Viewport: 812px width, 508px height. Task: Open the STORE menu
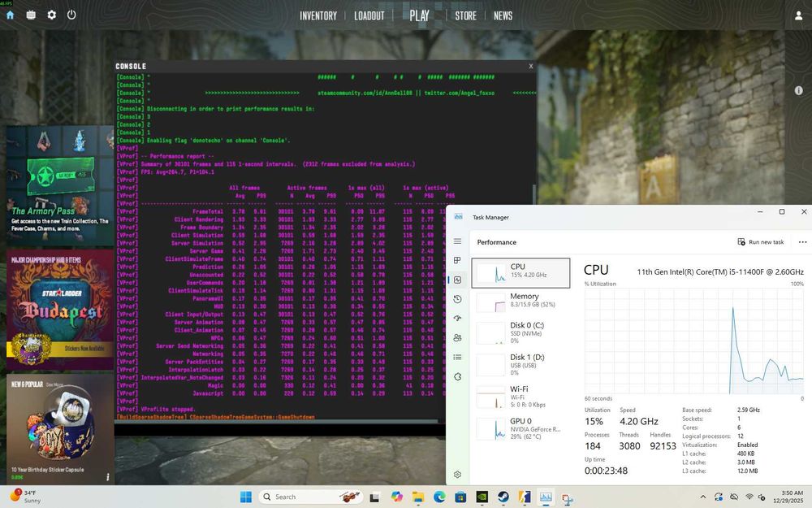[465, 16]
